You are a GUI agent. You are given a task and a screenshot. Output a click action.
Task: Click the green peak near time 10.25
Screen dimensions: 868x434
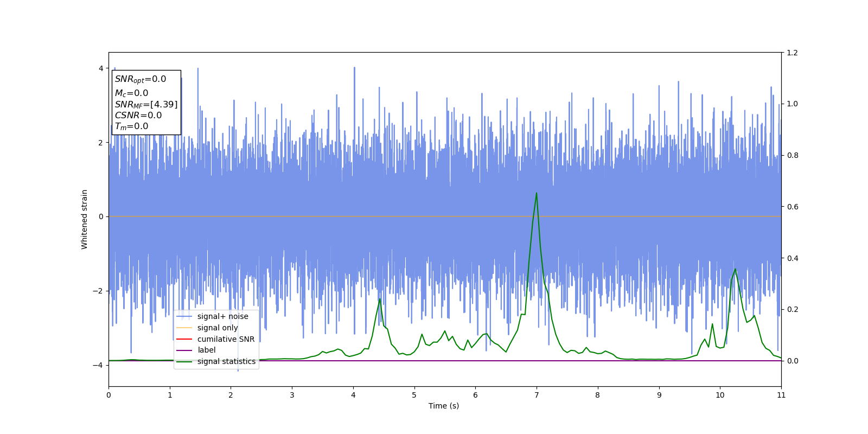click(x=735, y=269)
